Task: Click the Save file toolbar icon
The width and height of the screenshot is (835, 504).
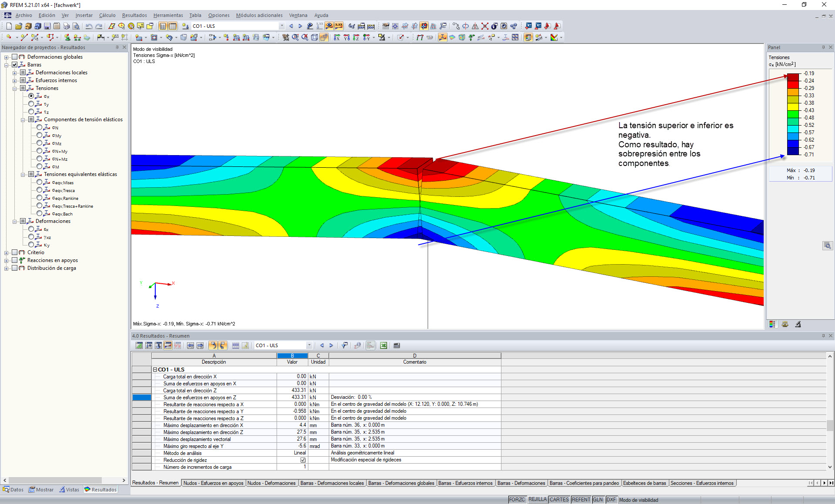Action: coord(47,26)
